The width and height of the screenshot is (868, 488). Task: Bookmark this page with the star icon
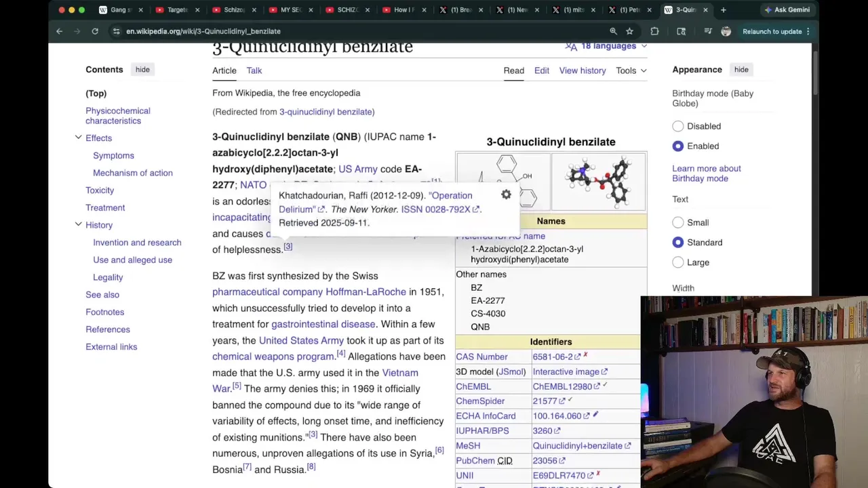[x=629, y=31]
